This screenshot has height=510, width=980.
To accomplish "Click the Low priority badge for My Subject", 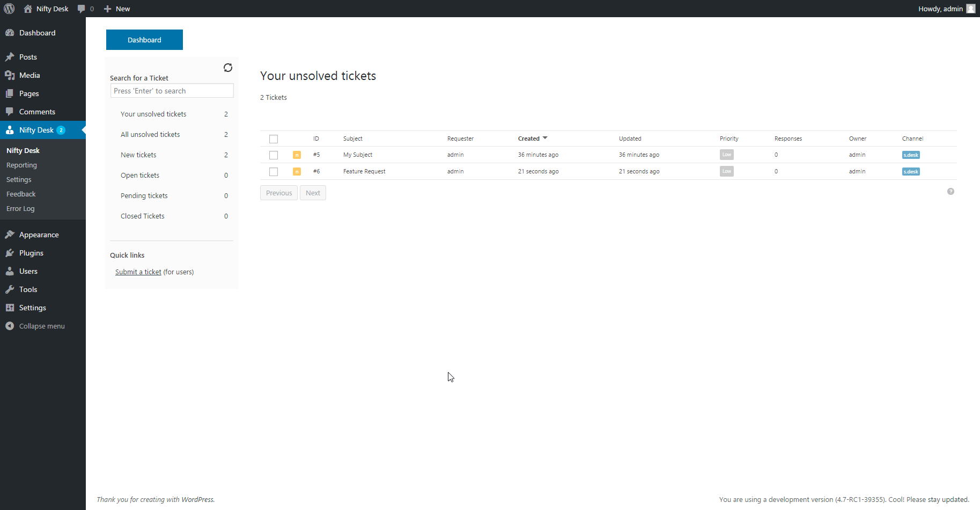I will [727, 155].
